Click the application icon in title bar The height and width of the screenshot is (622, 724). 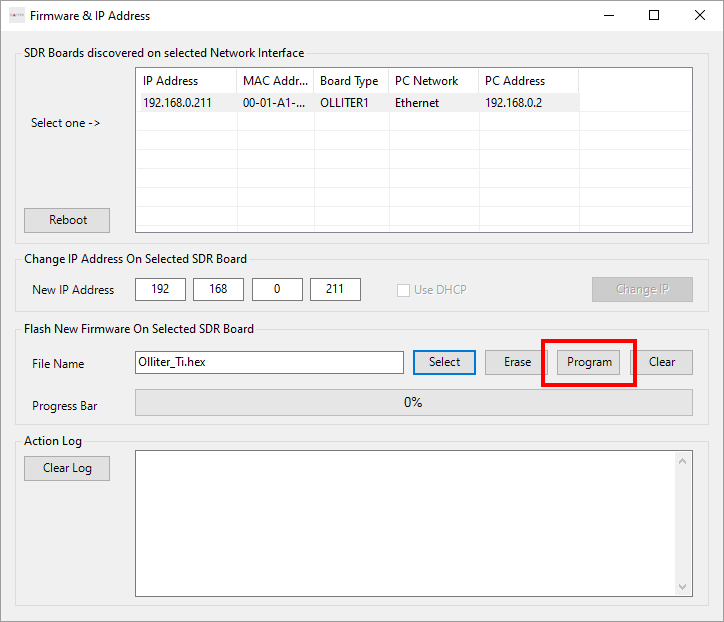coord(17,15)
